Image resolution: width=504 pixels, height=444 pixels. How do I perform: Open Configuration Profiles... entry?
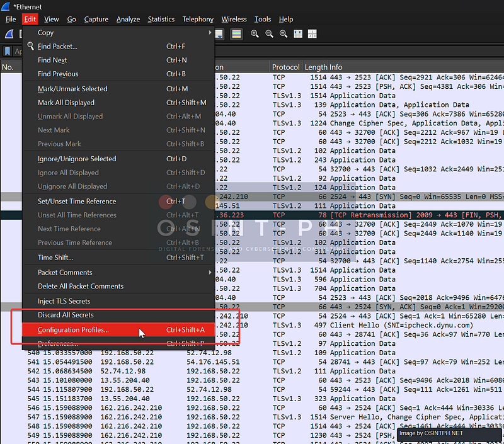point(118,329)
